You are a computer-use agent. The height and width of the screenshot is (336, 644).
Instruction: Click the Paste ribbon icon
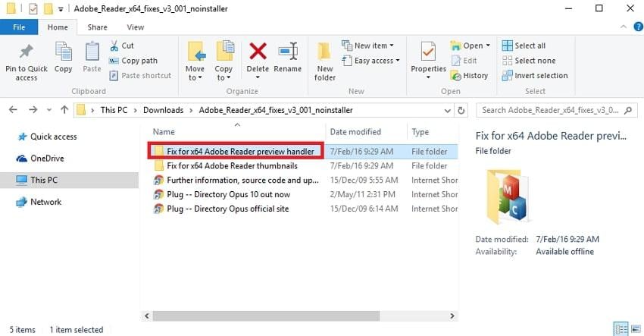click(x=92, y=52)
